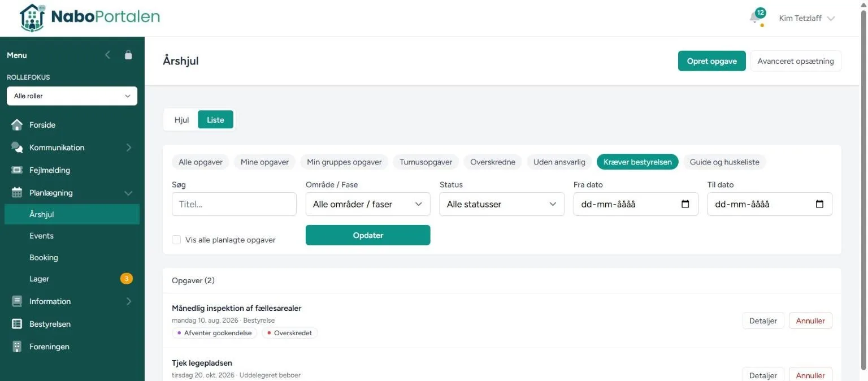Click Annuller for Månedlig inspektion af fællesarealer
Screen dimensions: 868x381
pos(810,321)
